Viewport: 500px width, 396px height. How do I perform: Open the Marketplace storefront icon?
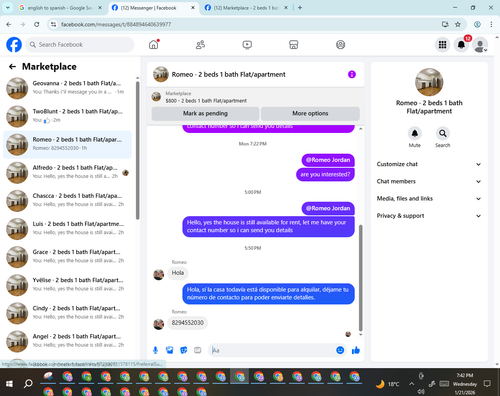tap(294, 45)
